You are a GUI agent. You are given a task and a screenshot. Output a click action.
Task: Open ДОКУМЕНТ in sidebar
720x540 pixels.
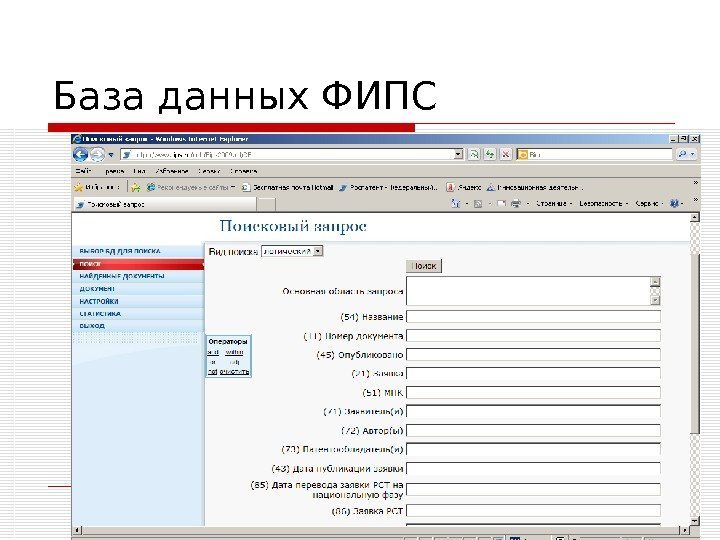138,289
